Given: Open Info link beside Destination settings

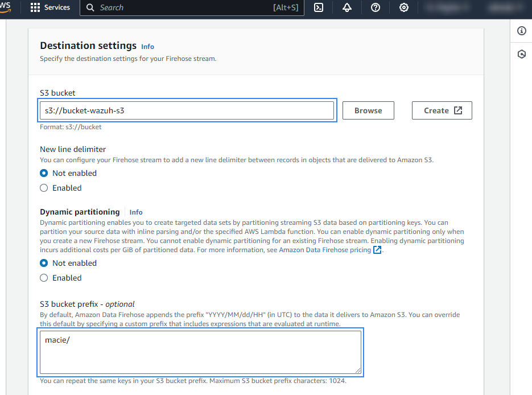Looking at the screenshot, I should tap(147, 47).
